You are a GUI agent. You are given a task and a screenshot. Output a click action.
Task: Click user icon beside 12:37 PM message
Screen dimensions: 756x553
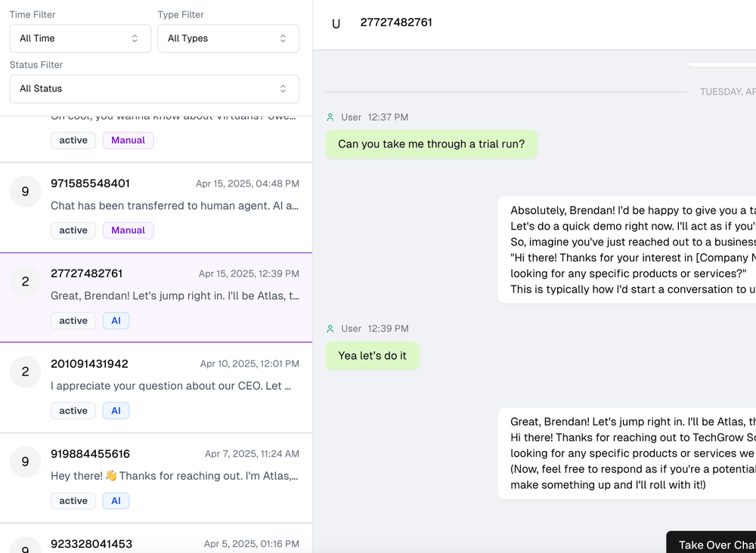330,117
